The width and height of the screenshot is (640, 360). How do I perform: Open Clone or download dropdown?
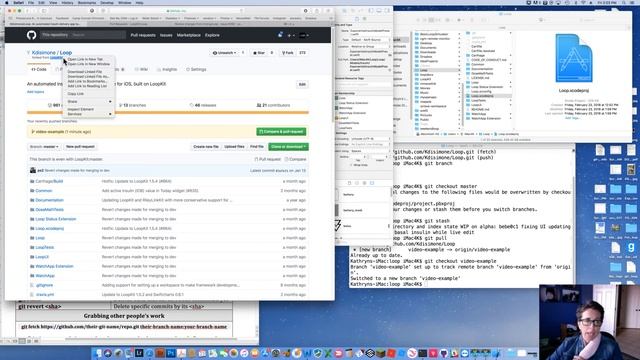pyautogui.click(x=288, y=147)
